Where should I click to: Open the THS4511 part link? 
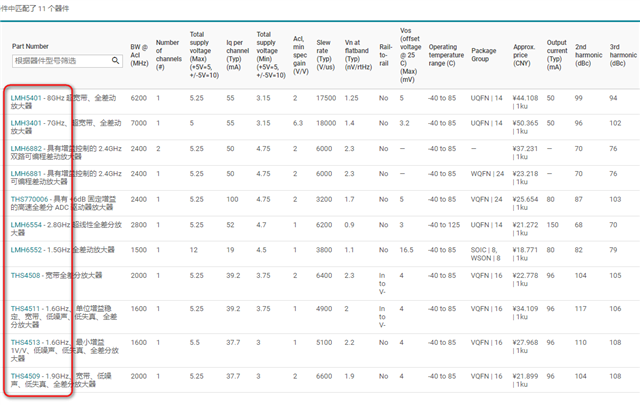coord(25,309)
